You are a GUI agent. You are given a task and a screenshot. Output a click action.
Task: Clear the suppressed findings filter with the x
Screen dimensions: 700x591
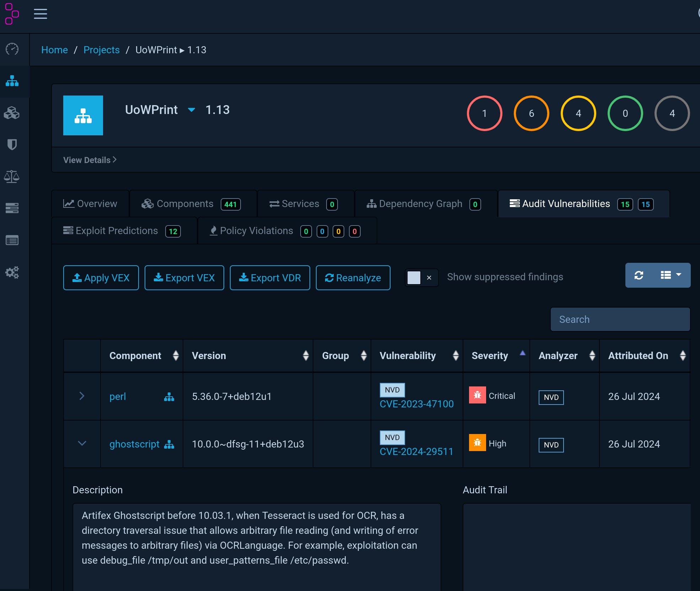(x=429, y=277)
